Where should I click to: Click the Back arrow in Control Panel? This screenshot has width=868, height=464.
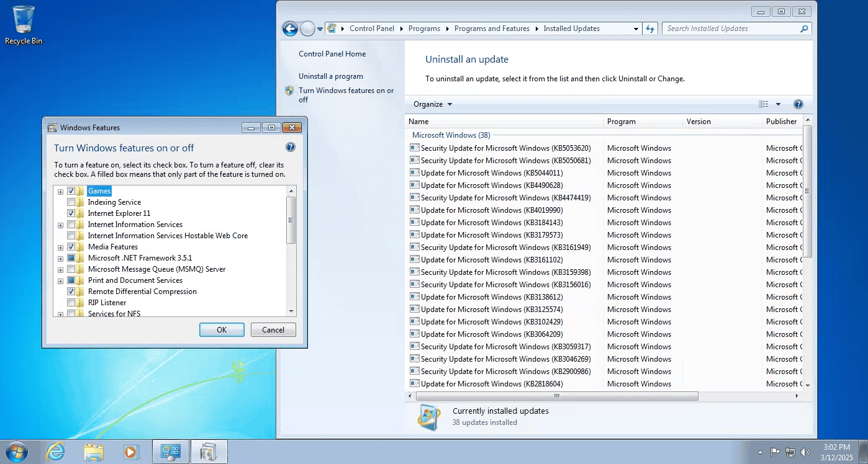(x=290, y=29)
